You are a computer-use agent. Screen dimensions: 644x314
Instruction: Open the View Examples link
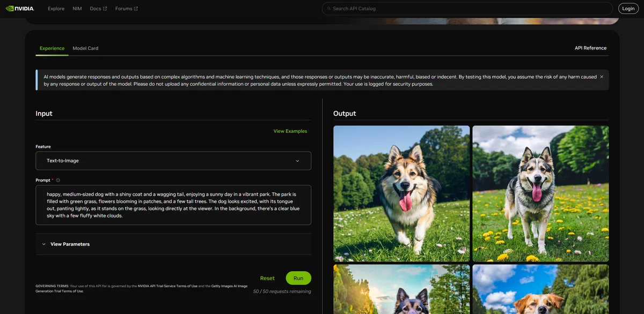click(x=290, y=131)
